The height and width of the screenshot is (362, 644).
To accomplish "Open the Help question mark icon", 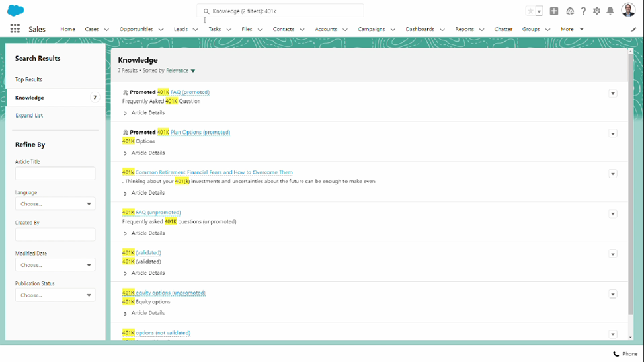I will [583, 11].
